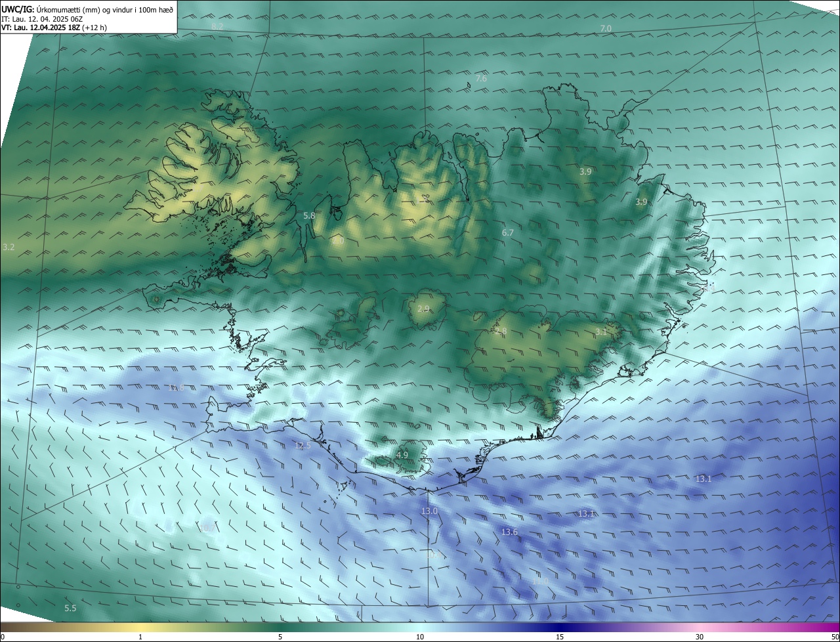This screenshot has height=642, width=840.
Task: Click the 3.1 value label on the map
Action: click(601, 332)
